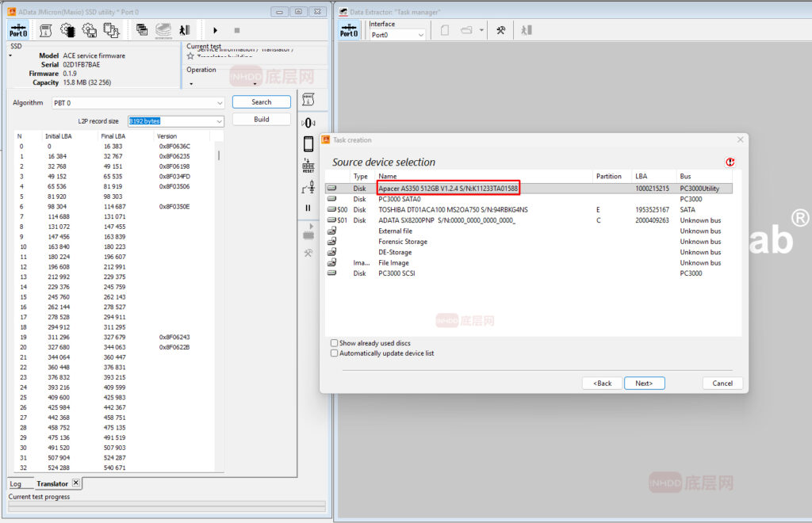Click the Next> button in Task creation

644,384
